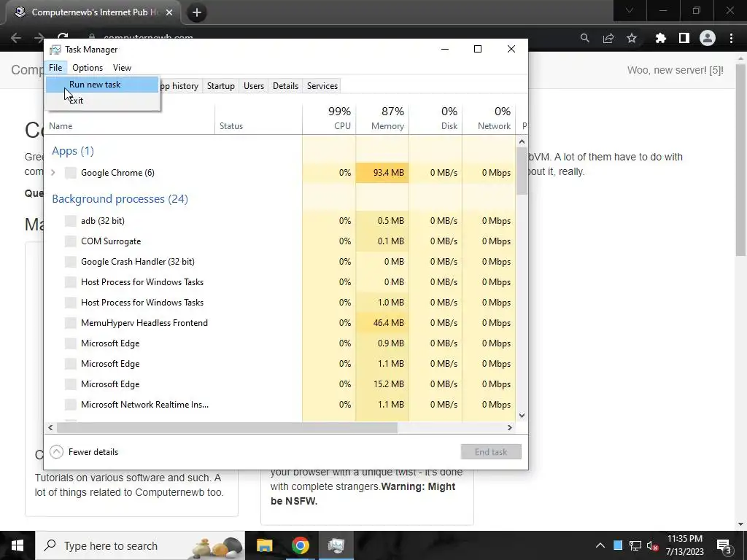Viewport: 747px width, 560px height.
Task: Click the File menu in Task Manager
Action: [x=55, y=68]
